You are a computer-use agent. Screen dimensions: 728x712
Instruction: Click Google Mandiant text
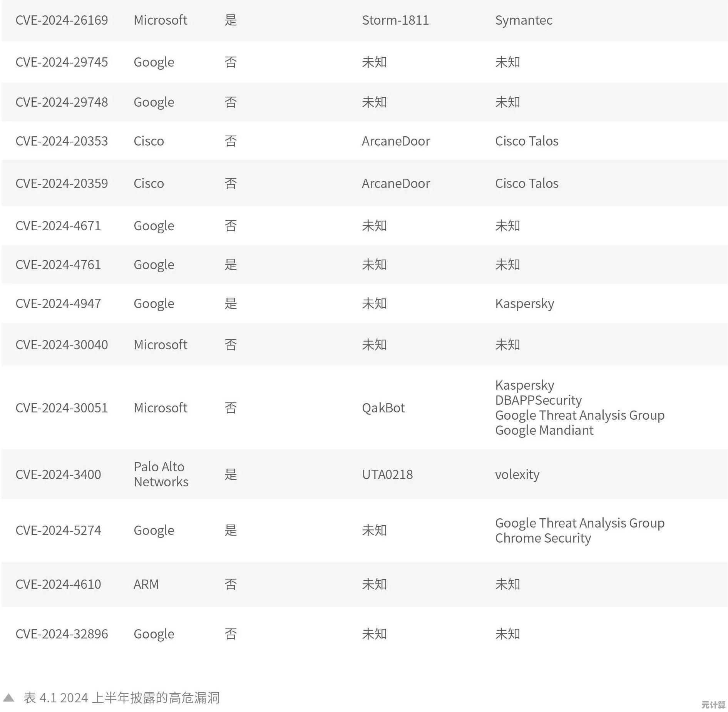[x=544, y=430]
